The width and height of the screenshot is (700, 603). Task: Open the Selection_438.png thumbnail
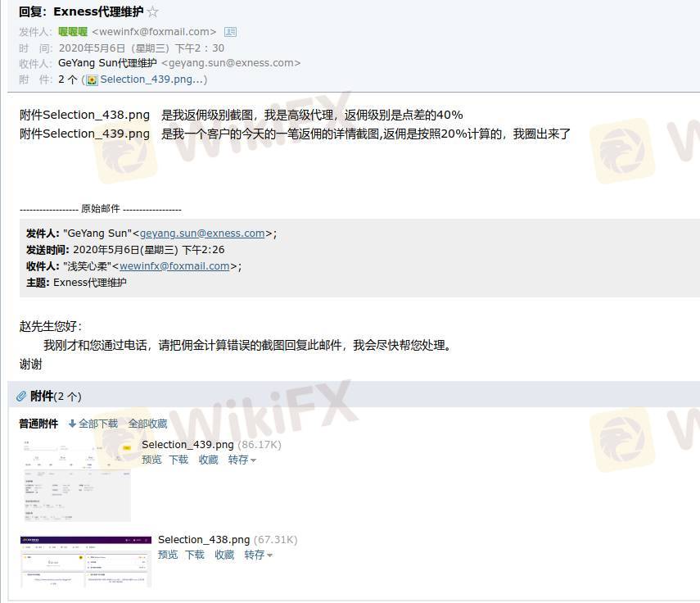coord(86,561)
